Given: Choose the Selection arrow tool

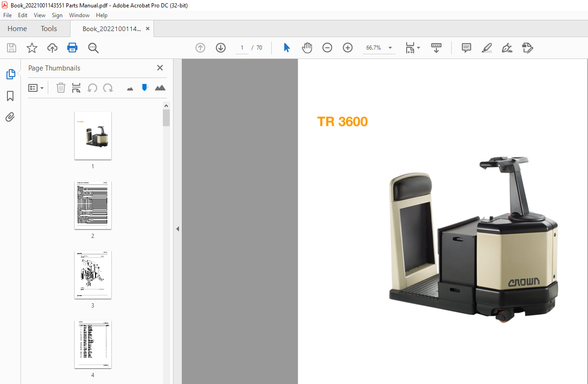Looking at the screenshot, I should click(287, 48).
